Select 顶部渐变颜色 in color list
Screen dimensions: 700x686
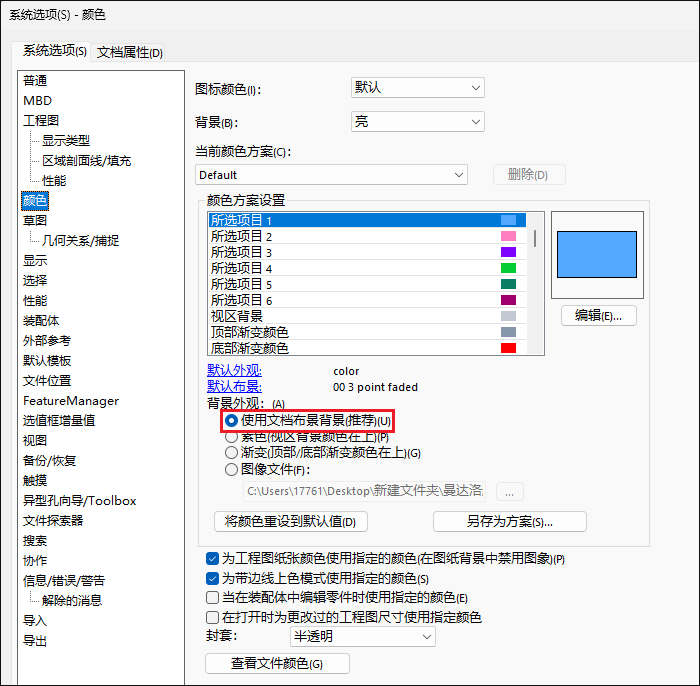[367, 333]
